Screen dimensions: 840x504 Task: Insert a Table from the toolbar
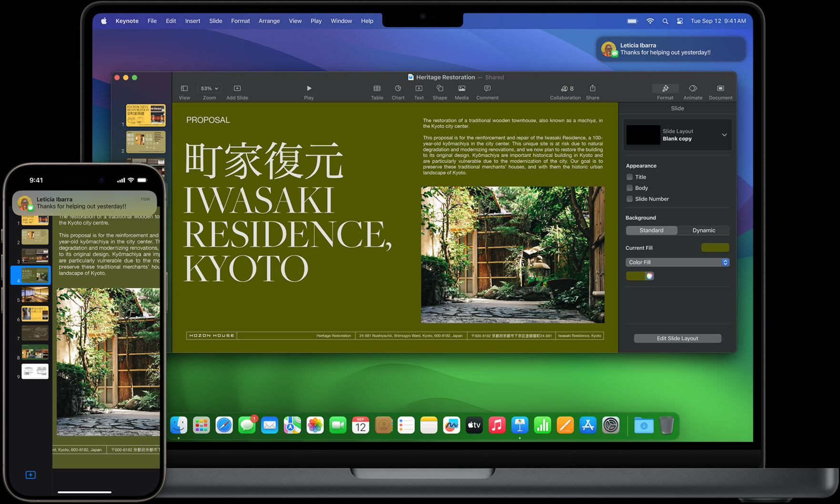pos(377,89)
